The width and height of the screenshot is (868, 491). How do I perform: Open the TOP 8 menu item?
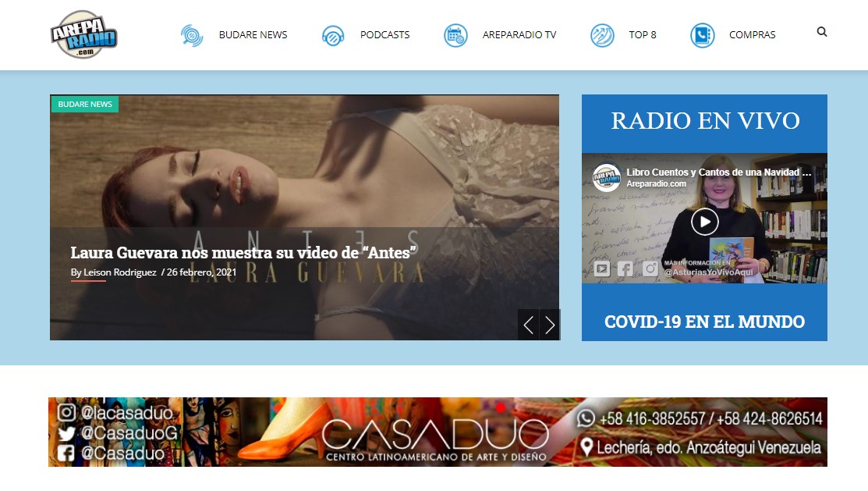coord(642,35)
